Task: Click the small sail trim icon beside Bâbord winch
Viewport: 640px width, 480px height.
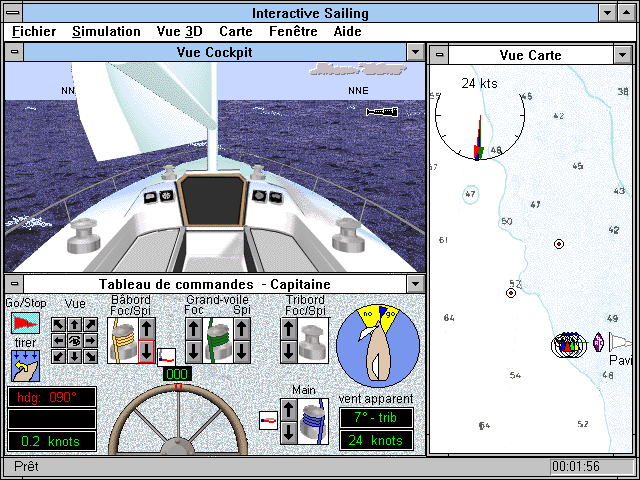Action: [167, 357]
